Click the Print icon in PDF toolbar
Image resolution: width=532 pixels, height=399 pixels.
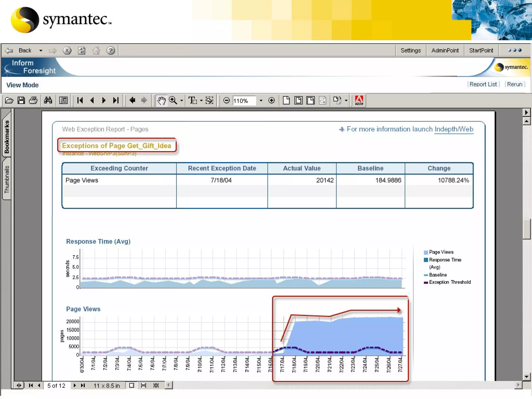(x=33, y=100)
